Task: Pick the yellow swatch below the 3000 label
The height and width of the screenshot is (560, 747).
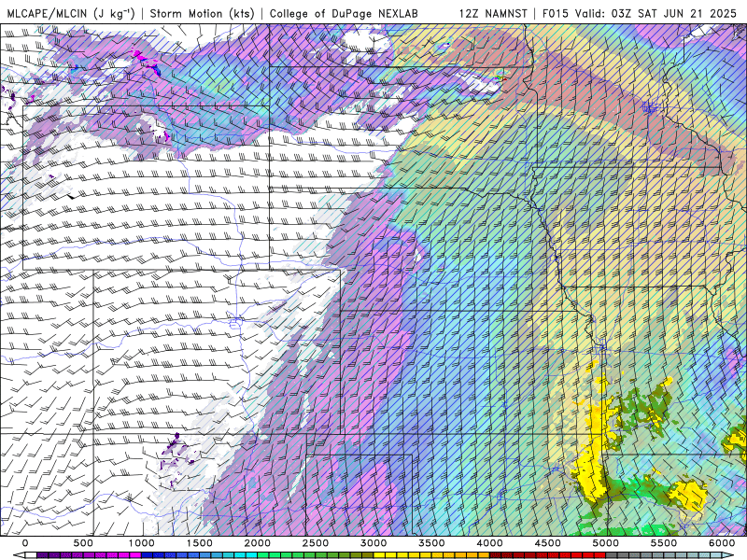Action: pyautogui.click(x=379, y=555)
